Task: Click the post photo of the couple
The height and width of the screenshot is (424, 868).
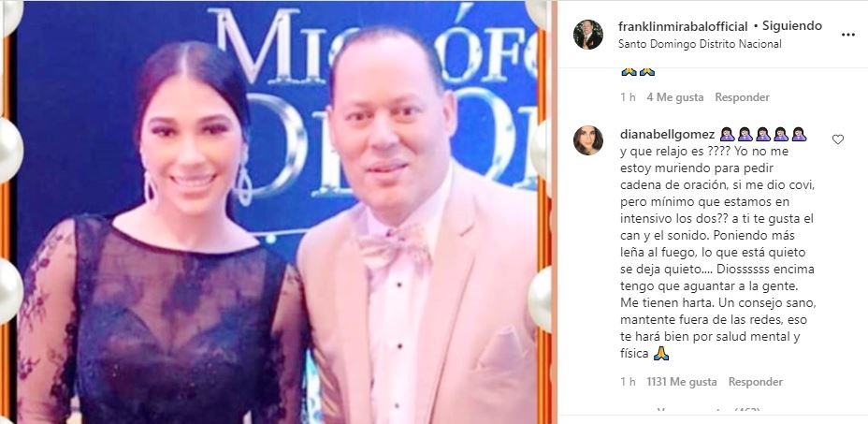Action: (276, 212)
